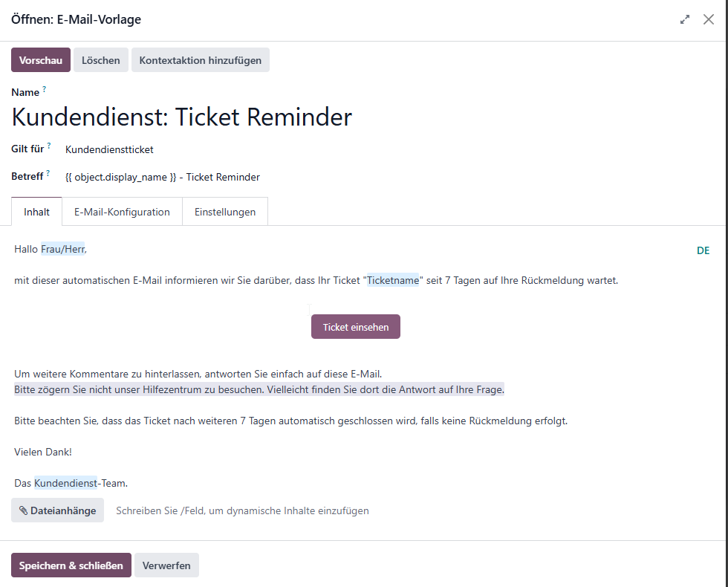Click Speichern & schließen
Screen dimensions: 728x587
tap(71, 565)
